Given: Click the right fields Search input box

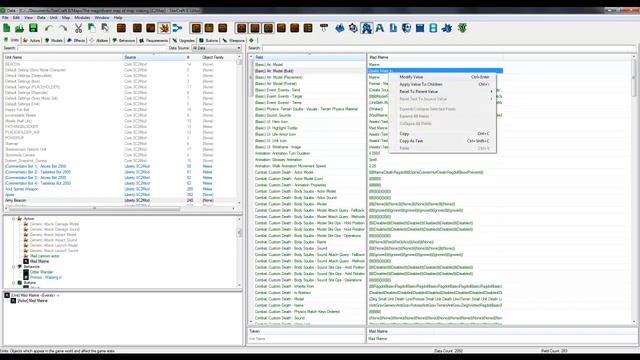Looking at the screenshot, I should pyautogui.click(x=449, y=48).
